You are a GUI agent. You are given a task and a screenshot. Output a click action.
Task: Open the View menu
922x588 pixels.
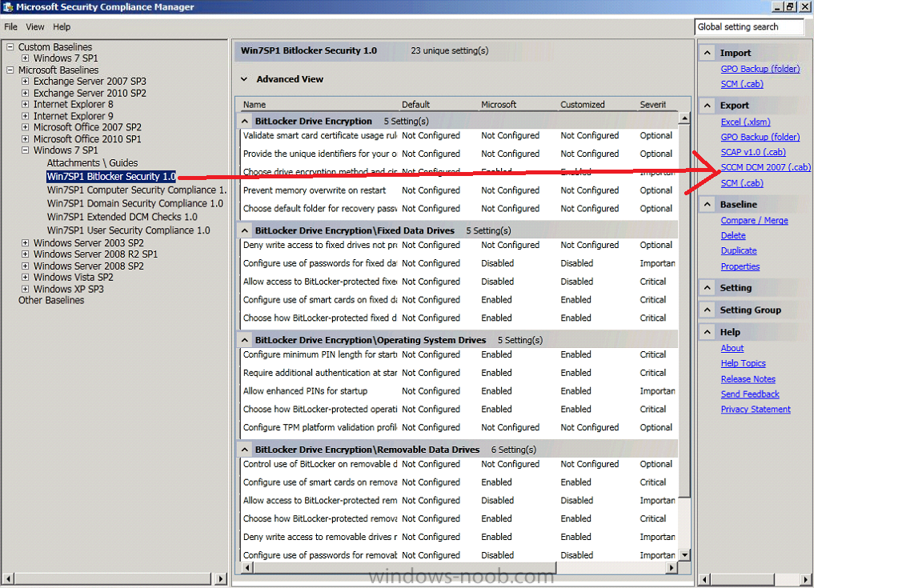pyautogui.click(x=34, y=27)
